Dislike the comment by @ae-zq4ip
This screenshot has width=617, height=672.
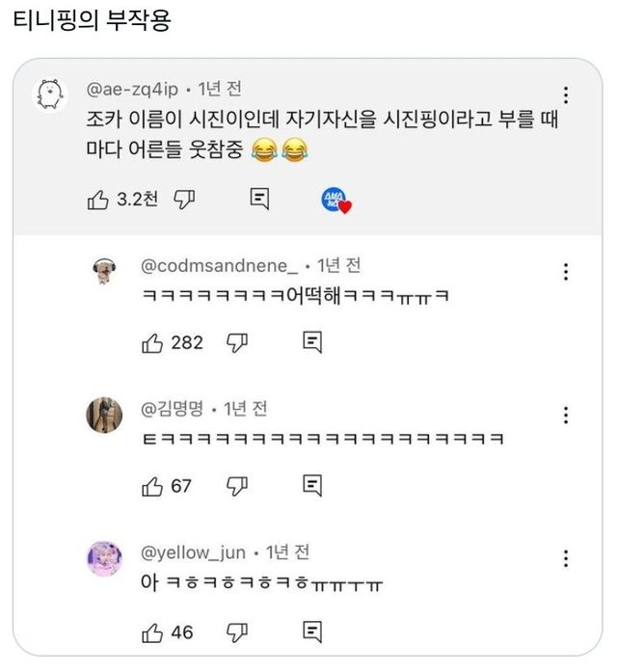point(184,200)
